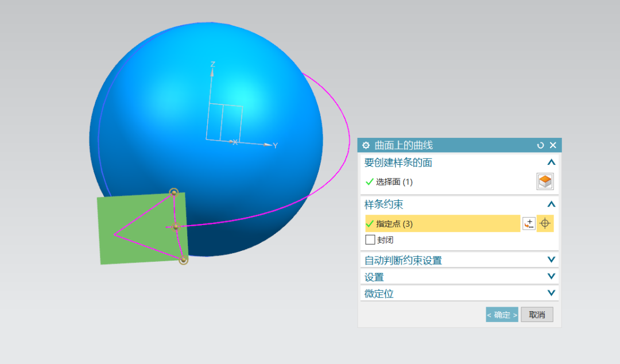Viewport: 620px width, 364px height.
Task: Click the face selection icon beside 选择面
Action: pyautogui.click(x=544, y=181)
